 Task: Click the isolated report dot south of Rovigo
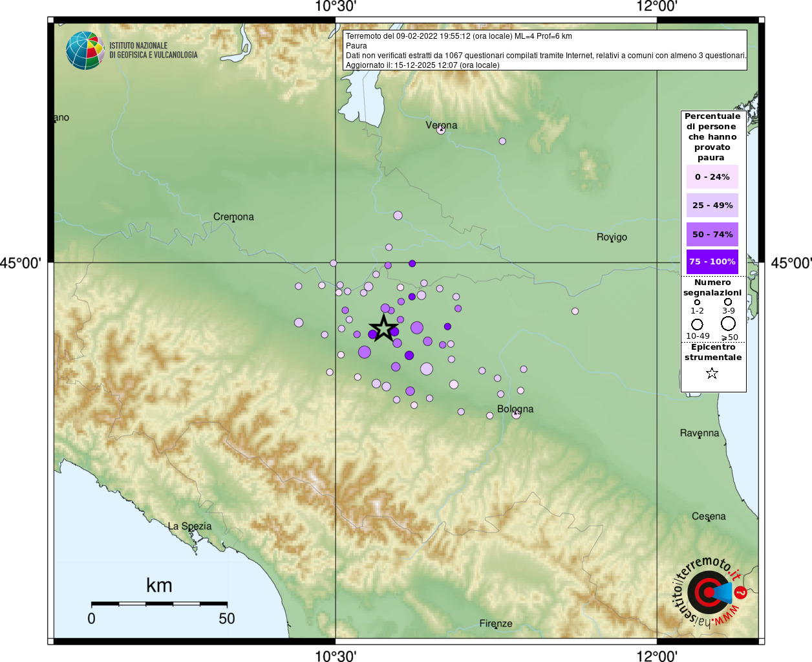[575, 311]
